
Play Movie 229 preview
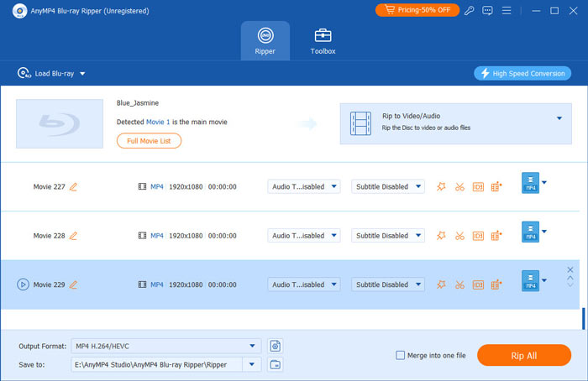(23, 284)
